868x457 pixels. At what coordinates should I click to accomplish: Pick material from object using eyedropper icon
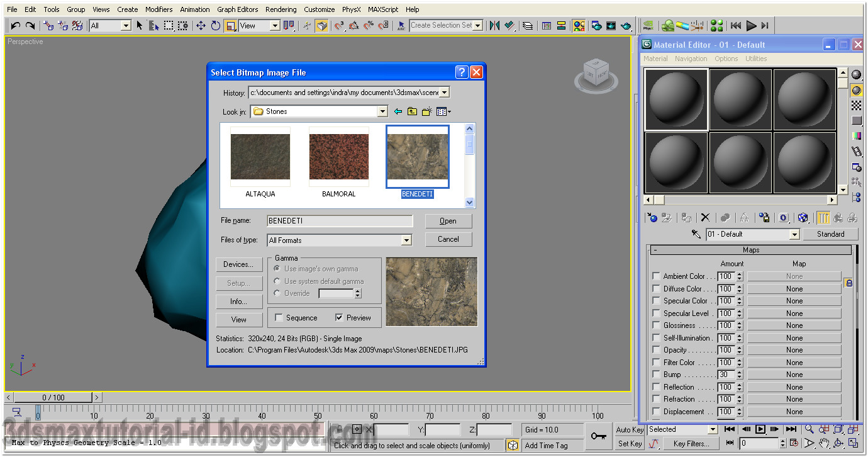(696, 234)
